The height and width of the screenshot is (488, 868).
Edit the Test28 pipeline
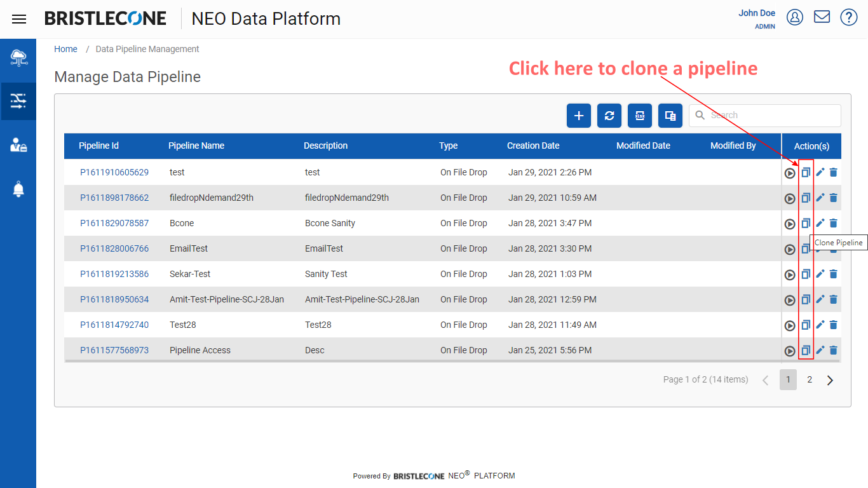click(x=820, y=325)
